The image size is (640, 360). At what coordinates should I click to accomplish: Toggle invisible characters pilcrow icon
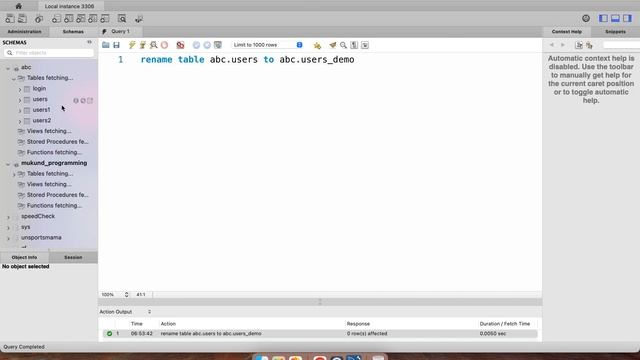[354, 45]
